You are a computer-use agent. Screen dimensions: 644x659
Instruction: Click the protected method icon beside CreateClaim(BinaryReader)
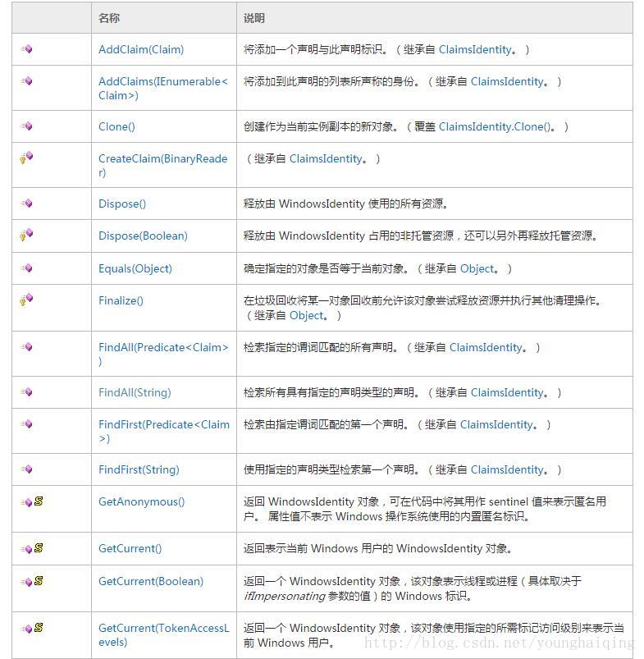point(26,158)
